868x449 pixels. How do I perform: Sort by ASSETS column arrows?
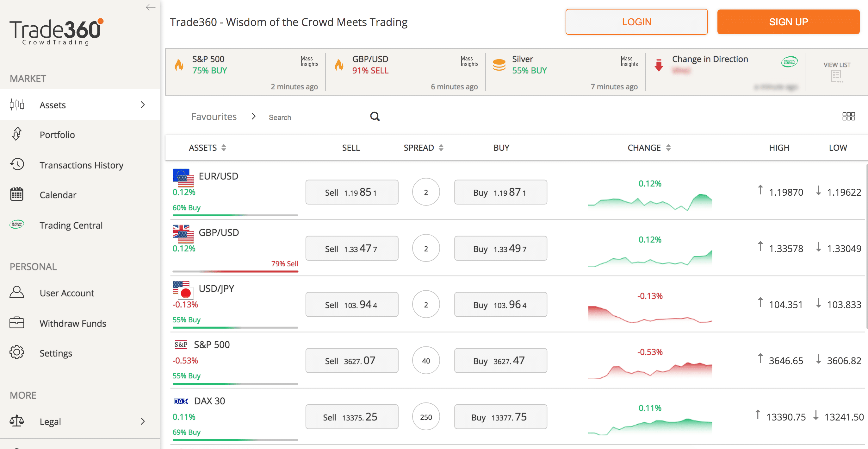point(224,148)
